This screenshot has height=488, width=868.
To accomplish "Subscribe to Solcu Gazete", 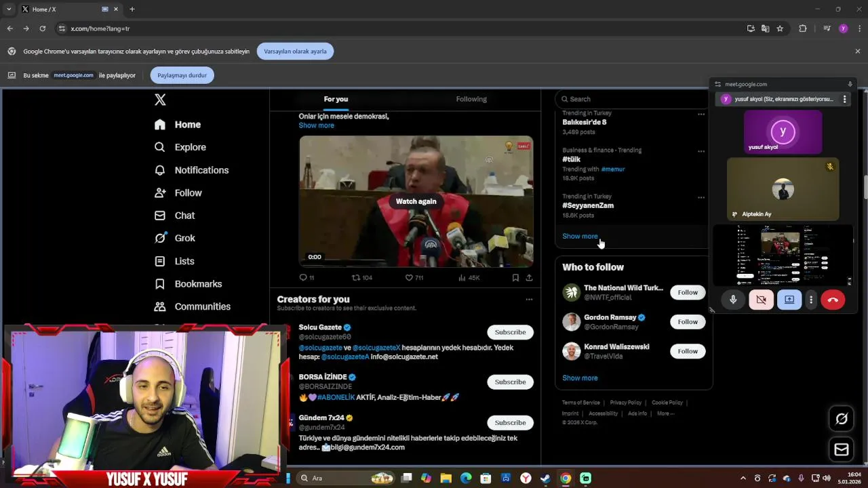I will pos(510,332).
